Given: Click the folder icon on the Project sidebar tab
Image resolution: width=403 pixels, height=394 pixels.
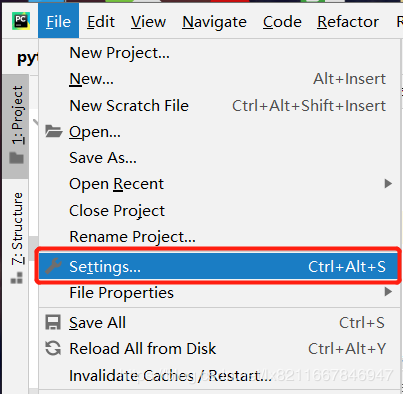Looking at the screenshot, I should tap(17, 157).
